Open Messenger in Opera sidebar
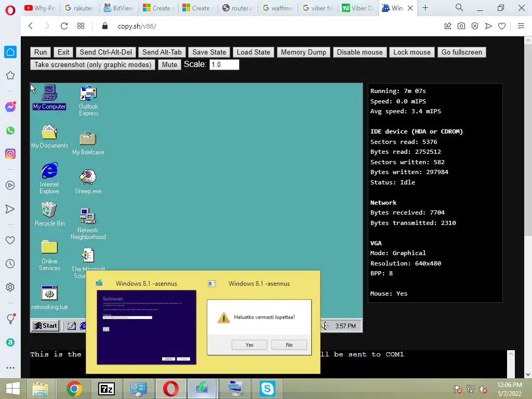 (10, 107)
